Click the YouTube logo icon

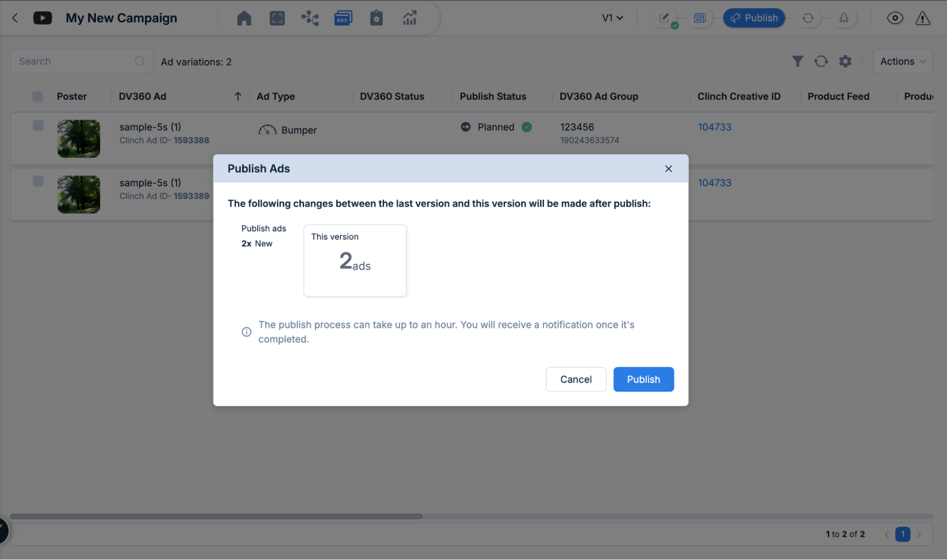click(43, 18)
